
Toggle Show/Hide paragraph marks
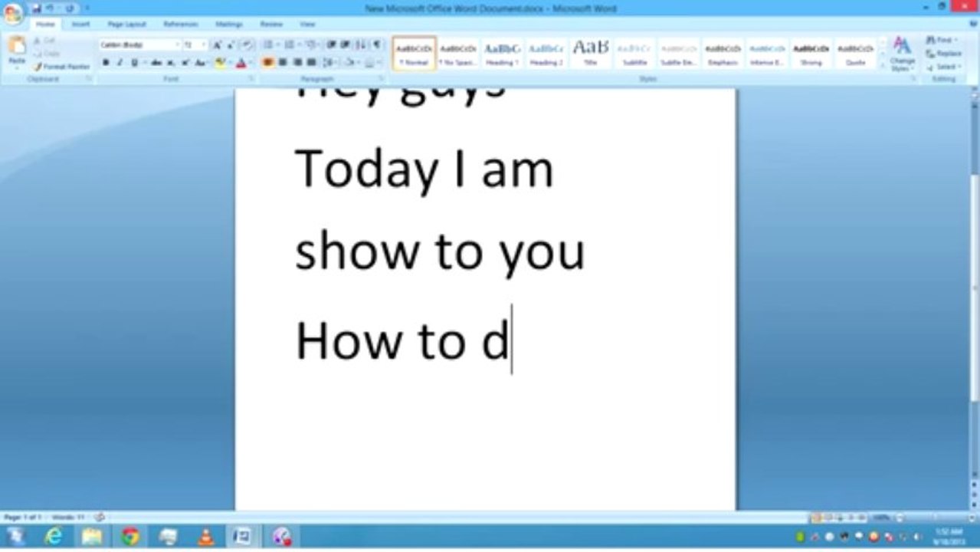(377, 45)
